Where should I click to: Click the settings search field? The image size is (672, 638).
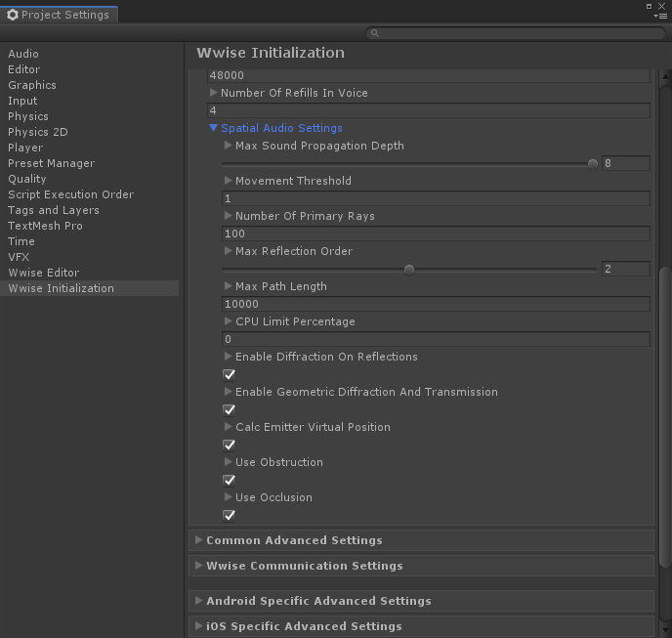pos(513,33)
